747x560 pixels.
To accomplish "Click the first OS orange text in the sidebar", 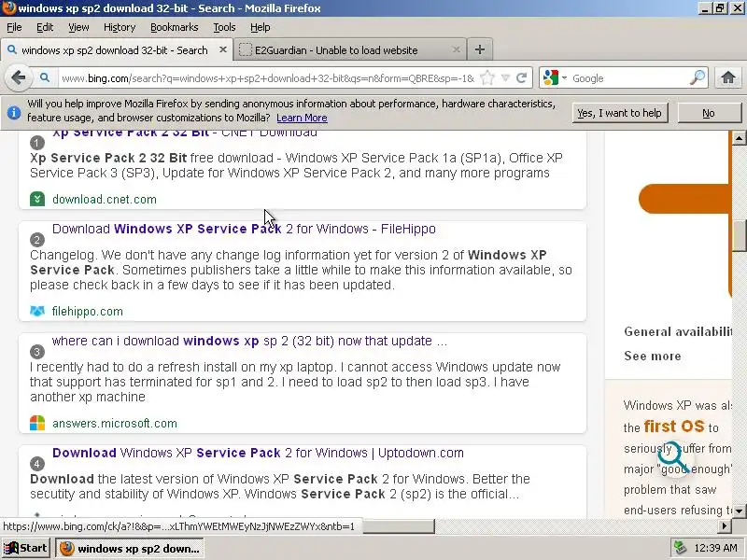I will tap(673, 426).
